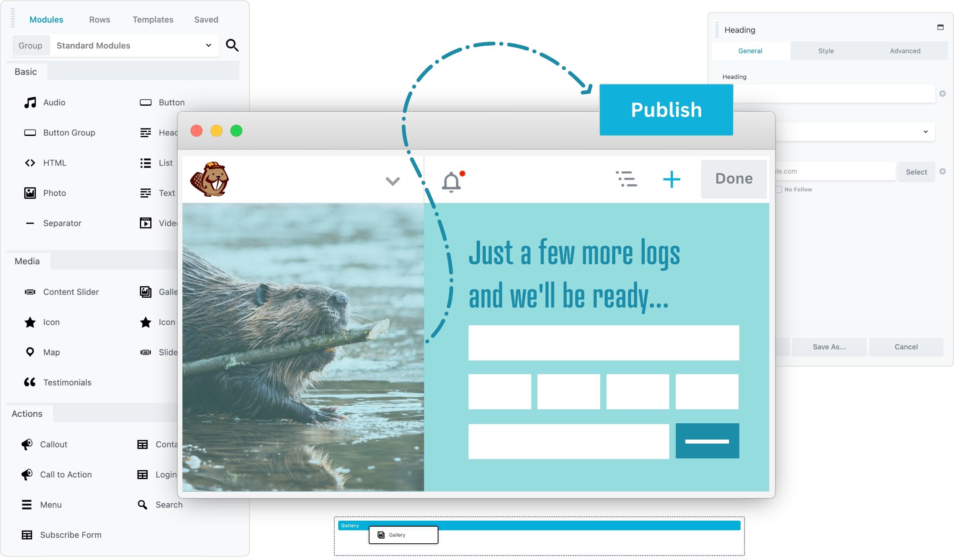This screenshot has width=954, height=560.
Task: Click the Audio module icon
Action: [x=29, y=102]
